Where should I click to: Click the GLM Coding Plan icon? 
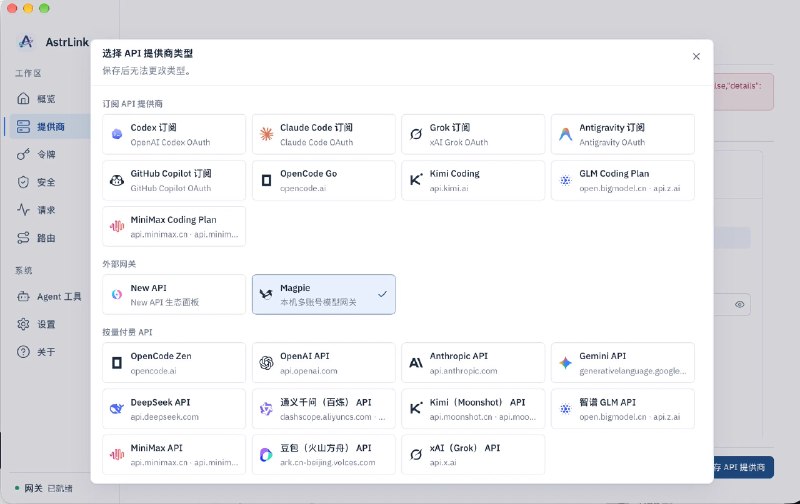(565, 180)
